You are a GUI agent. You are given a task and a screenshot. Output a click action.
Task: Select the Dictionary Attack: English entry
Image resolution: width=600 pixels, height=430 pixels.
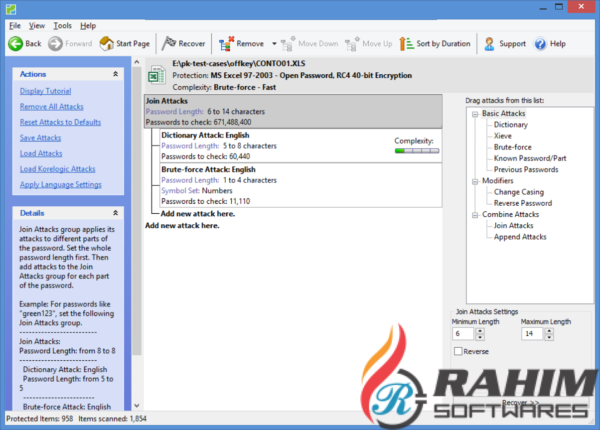point(301,146)
